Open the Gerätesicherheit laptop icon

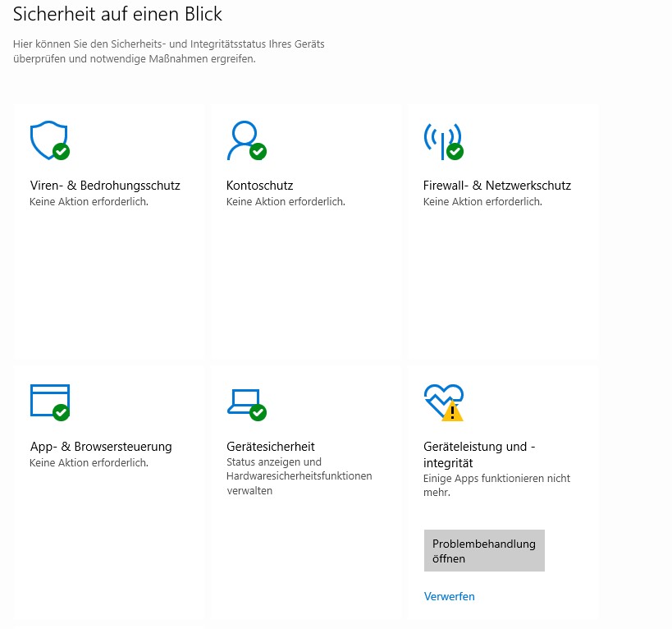tap(246, 405)
